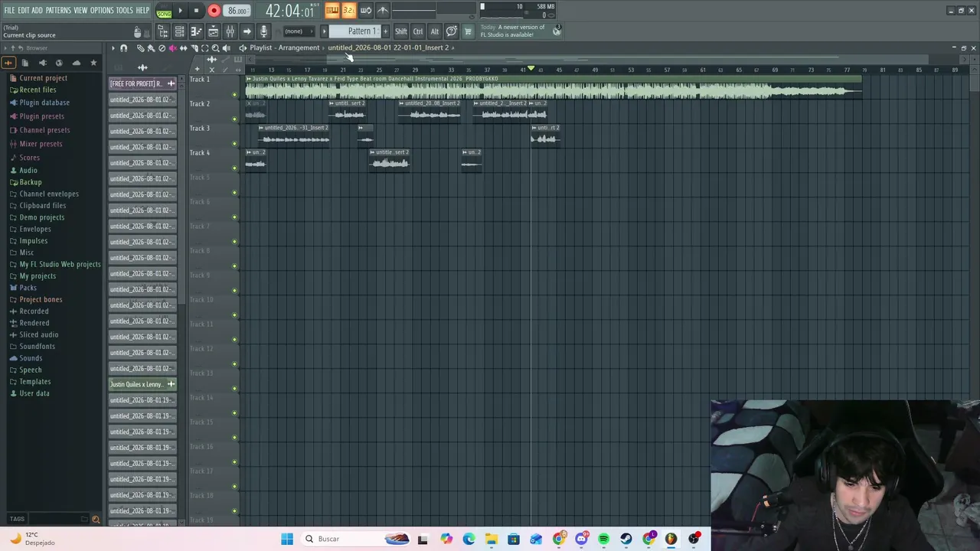
Task: Select the Draw pencil tool
Action: coord(140,47)
